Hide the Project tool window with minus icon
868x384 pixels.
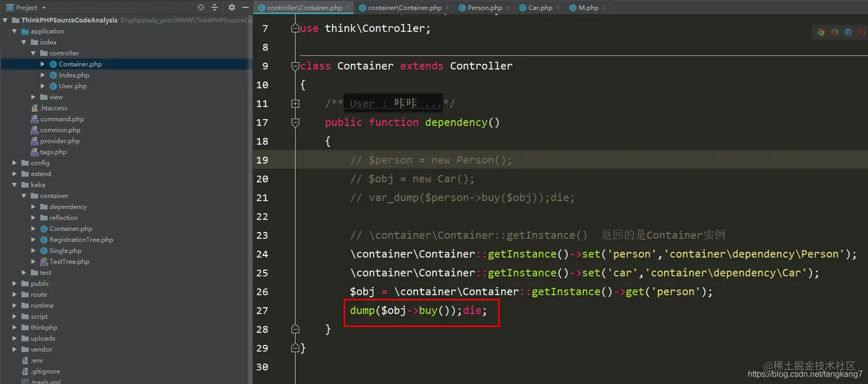click(245, 7)
